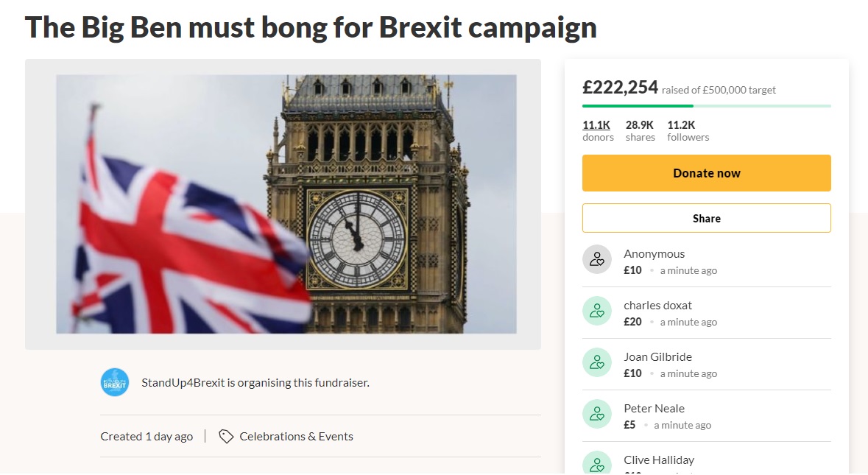This screenshot has height=475, width=868.
Task: Click Clive Halliday's donor avatar icon
Action: tap(597, 464)
